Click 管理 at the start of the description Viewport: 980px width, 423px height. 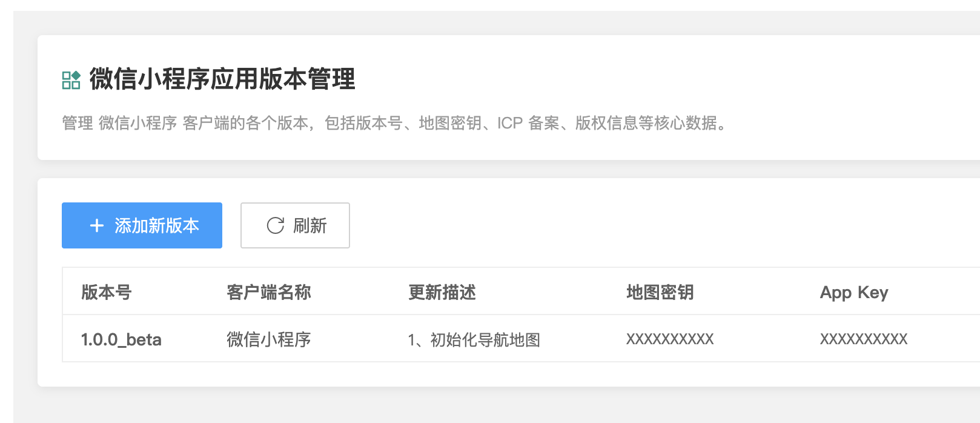click(x=78, y=124)
